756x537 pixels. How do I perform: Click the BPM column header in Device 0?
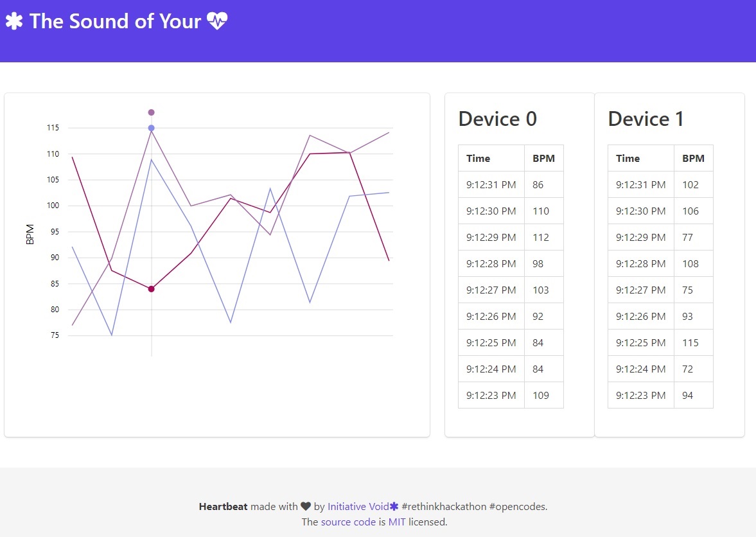(x=544, y=158)
